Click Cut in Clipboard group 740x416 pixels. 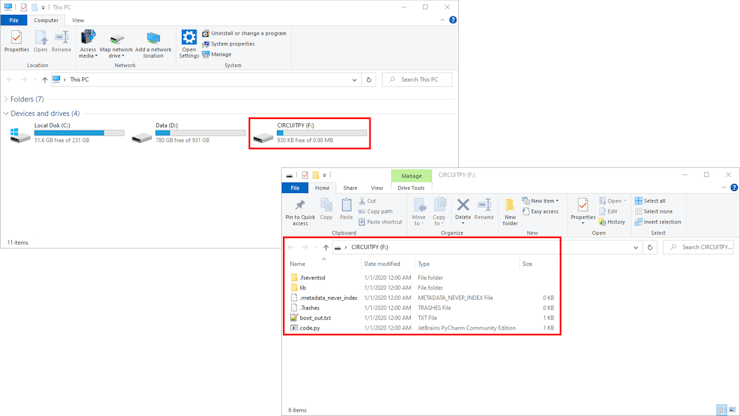pyautogui.click(x=367, y=201)
